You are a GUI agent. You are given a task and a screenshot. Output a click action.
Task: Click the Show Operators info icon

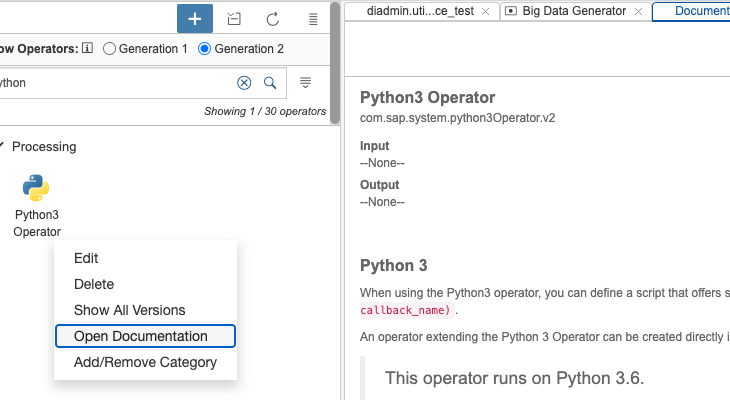tap(87, 48)
